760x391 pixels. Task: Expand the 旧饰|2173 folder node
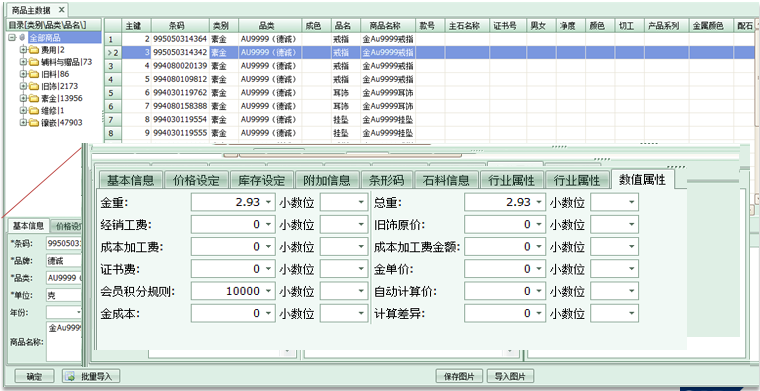click(x=23, y=86)
